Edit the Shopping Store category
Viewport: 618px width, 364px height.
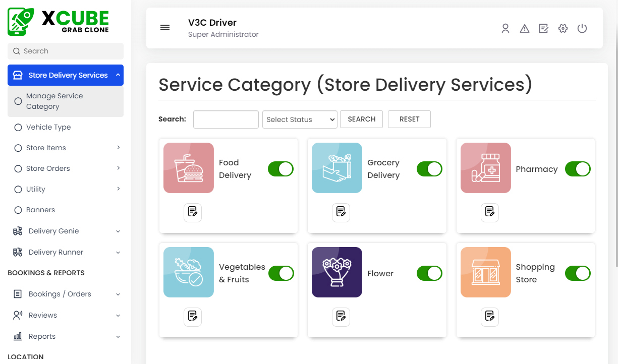coord(490,317)
